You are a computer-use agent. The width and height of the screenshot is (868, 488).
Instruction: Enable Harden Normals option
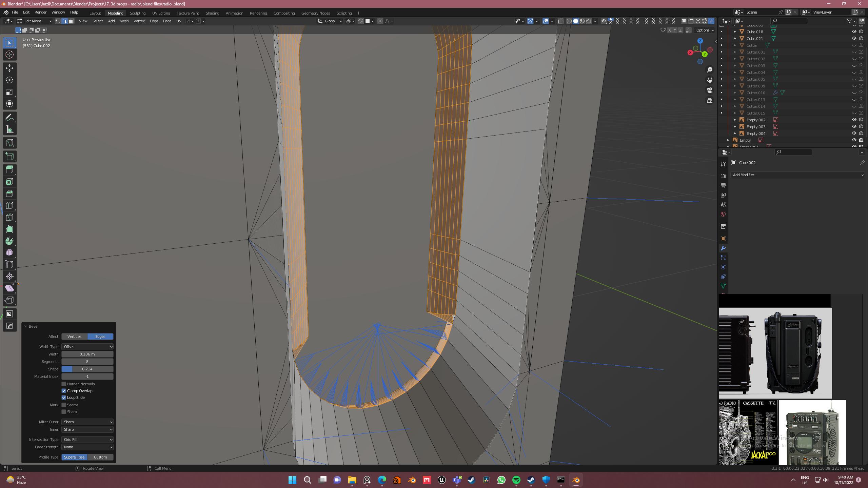pos(64,384)
